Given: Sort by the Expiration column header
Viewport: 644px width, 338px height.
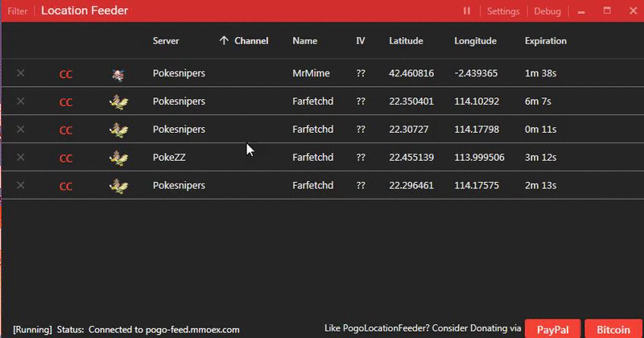Looking at the screenshot, I should [546, 41].
